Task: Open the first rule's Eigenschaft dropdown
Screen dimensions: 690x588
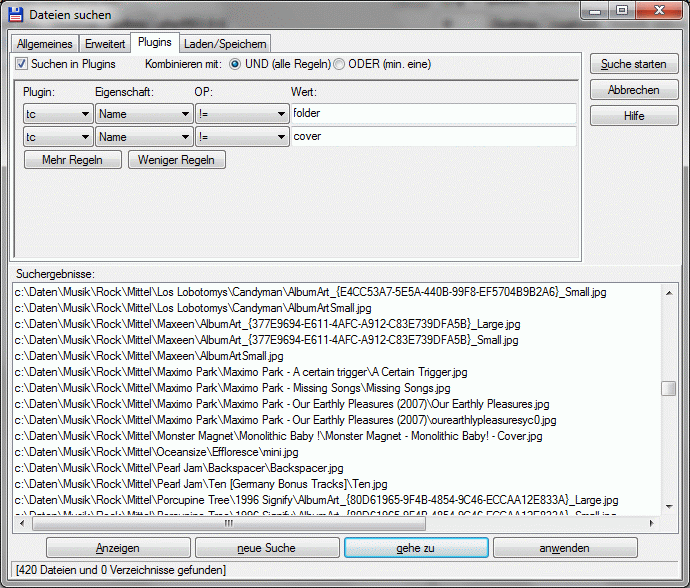Action: pos(144,113)
